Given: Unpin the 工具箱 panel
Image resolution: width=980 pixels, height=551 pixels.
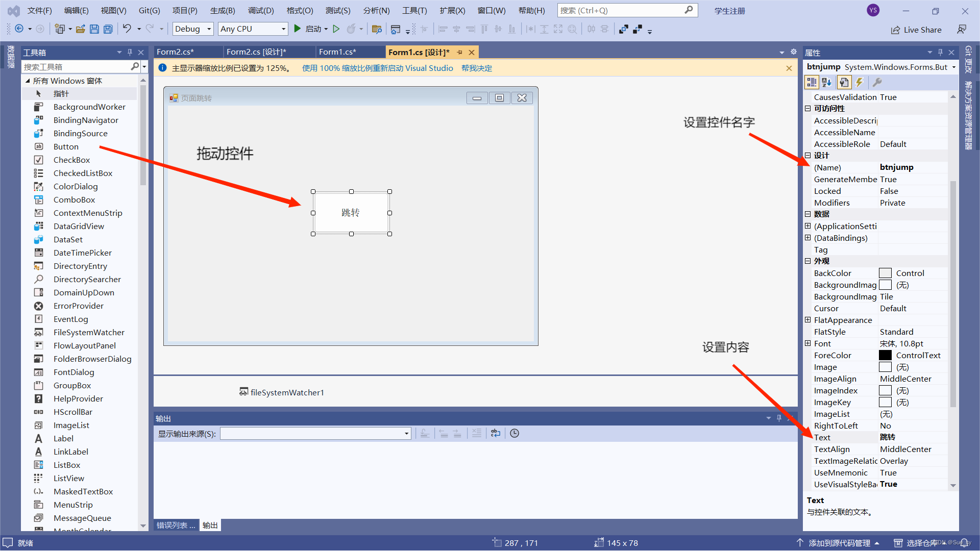Looking at the screenshot, I should [x=130, y=52].
